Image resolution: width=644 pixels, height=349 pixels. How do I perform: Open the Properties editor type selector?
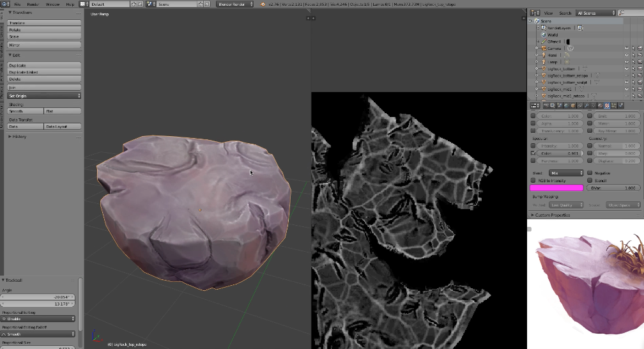coord(535,105)
